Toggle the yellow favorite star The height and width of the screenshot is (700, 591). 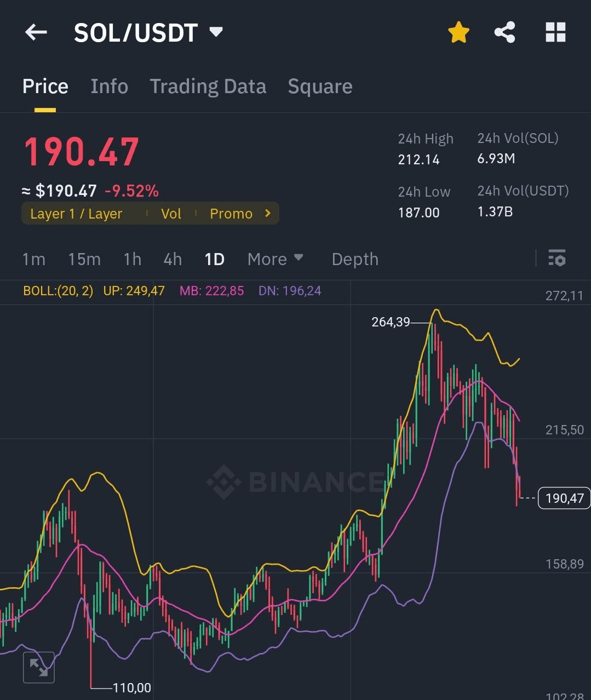click(458, 33)
